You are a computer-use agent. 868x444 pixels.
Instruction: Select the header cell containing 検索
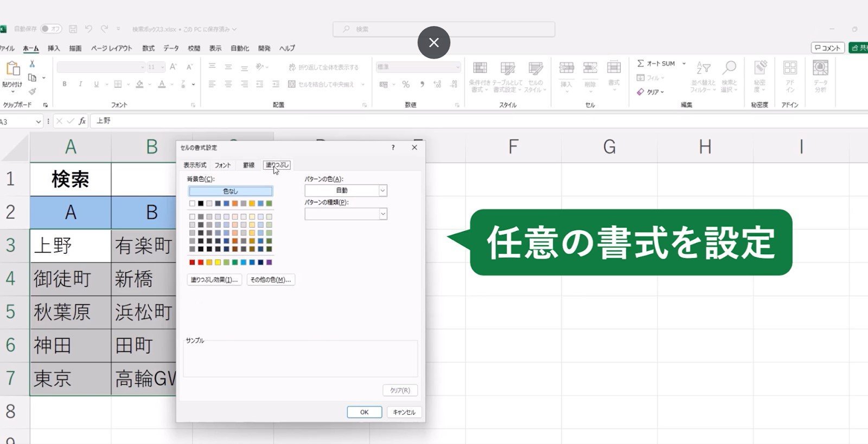71,179
